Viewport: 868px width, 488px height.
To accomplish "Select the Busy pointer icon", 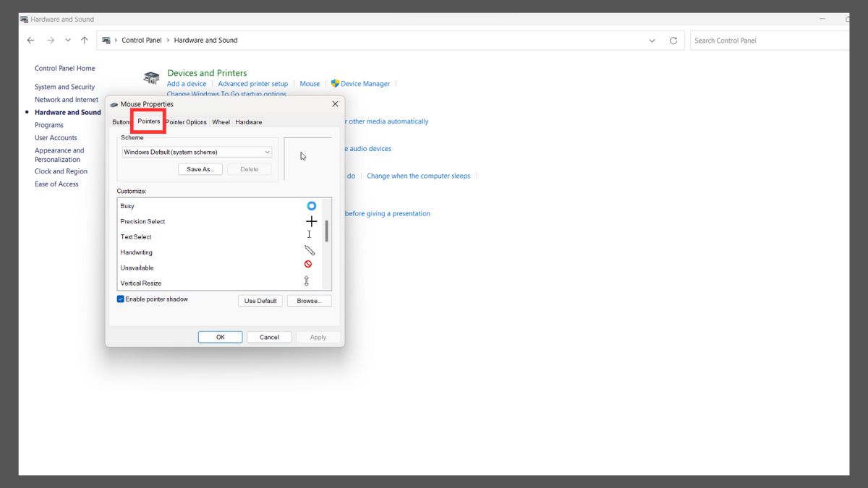I will point(311,206).
